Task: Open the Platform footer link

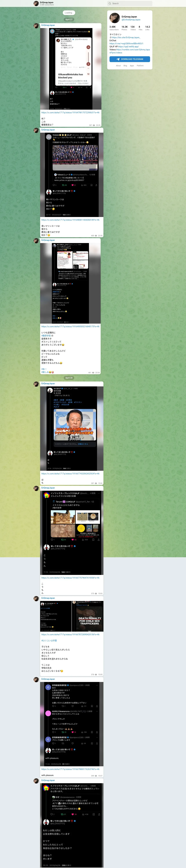Action: (140, 66)
